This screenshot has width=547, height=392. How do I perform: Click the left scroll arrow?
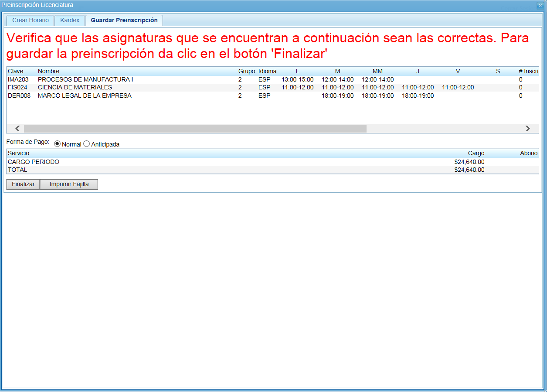click(x=17, y=128)
